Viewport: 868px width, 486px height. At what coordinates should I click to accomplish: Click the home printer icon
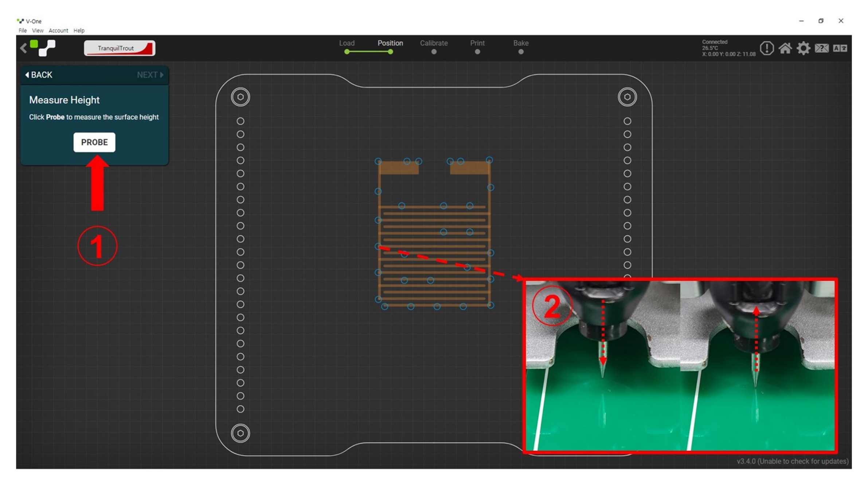click(x=785, y=48)
